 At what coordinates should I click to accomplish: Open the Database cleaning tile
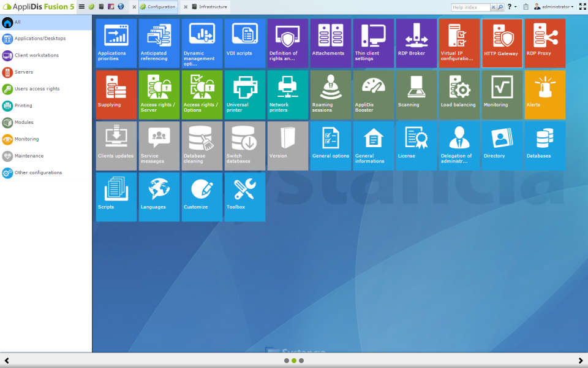coord(202,146)
